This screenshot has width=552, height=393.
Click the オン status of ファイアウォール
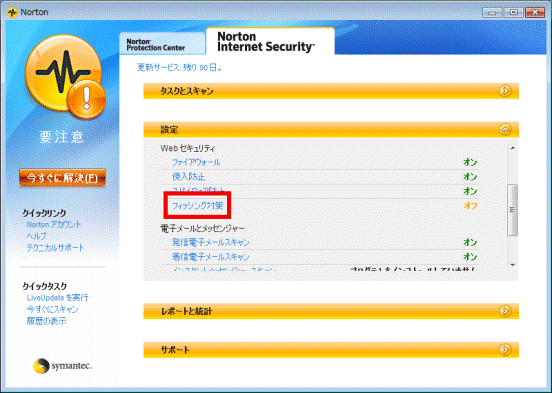470,162
